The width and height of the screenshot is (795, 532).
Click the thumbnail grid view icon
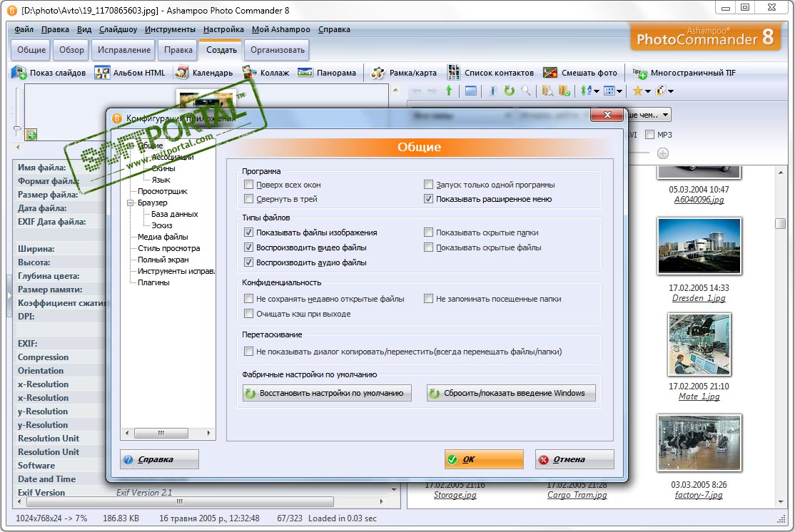click(609, 91)
